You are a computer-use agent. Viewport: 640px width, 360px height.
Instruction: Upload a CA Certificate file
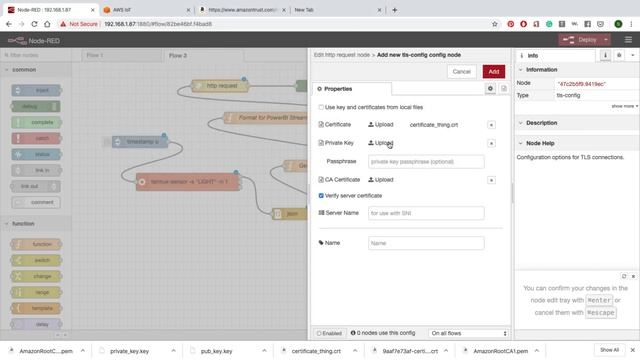tap(380, 180)
